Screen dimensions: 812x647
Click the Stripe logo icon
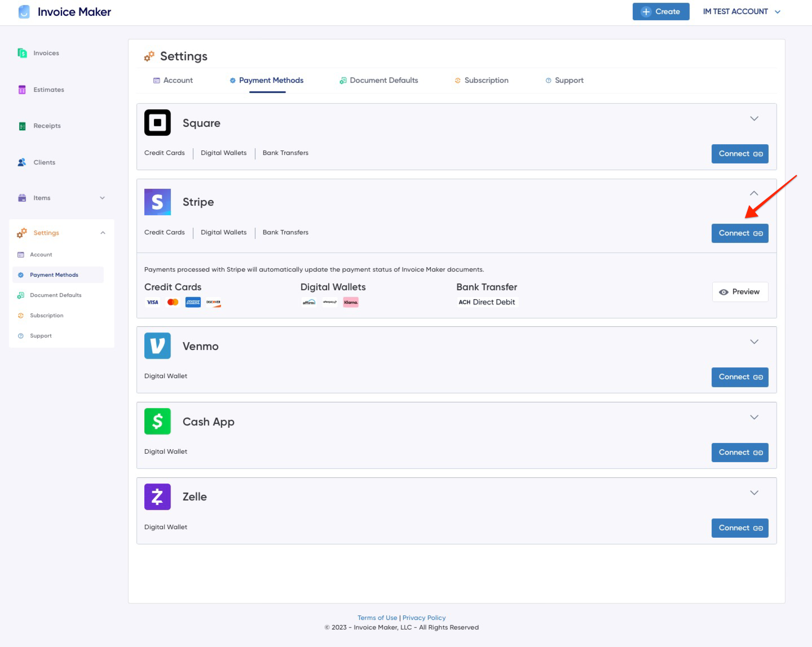click(x=157, y=202)
